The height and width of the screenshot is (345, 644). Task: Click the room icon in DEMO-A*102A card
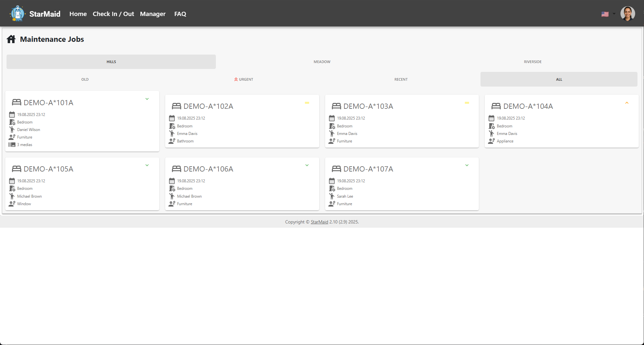[172, 126]
